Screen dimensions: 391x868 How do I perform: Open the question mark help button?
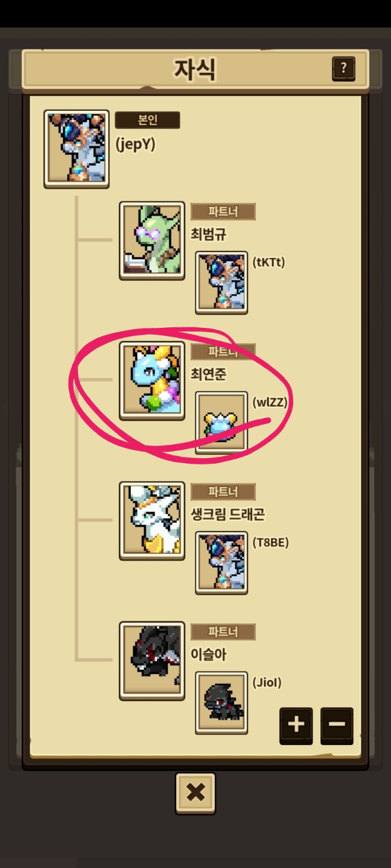[x=343, y=69]
